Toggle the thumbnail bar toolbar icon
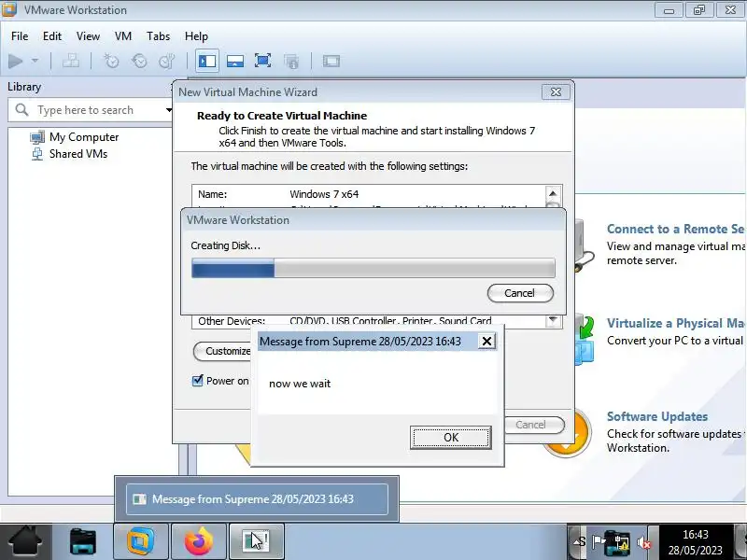The image size is (747, 560). coord(235,61)
